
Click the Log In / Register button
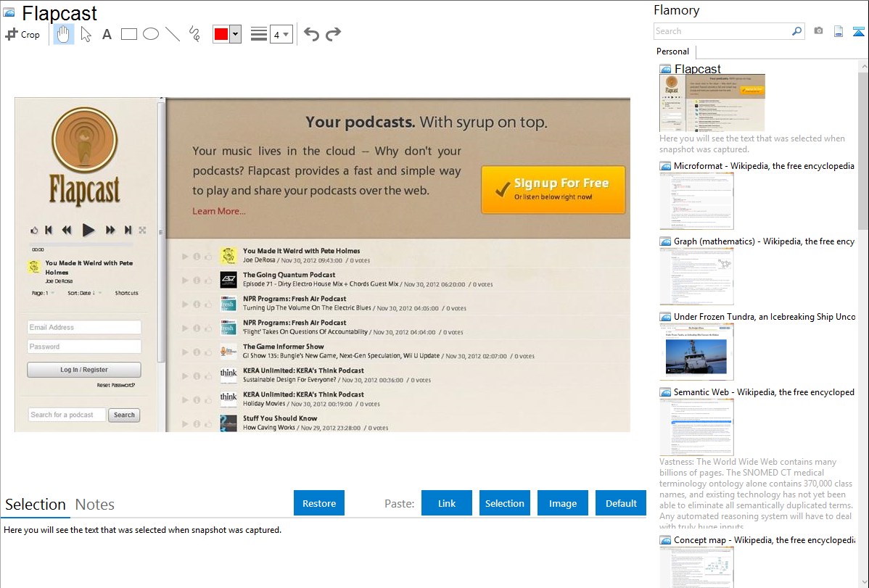point(84,370)
